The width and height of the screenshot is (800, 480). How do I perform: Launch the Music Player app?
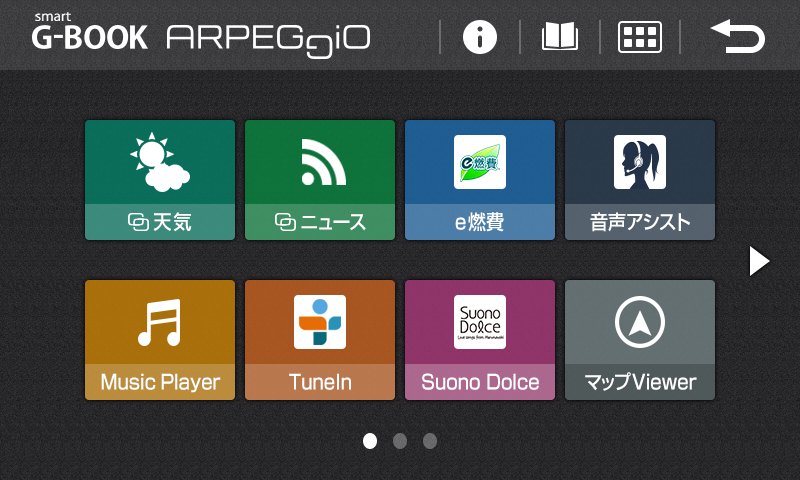point(160,340)
